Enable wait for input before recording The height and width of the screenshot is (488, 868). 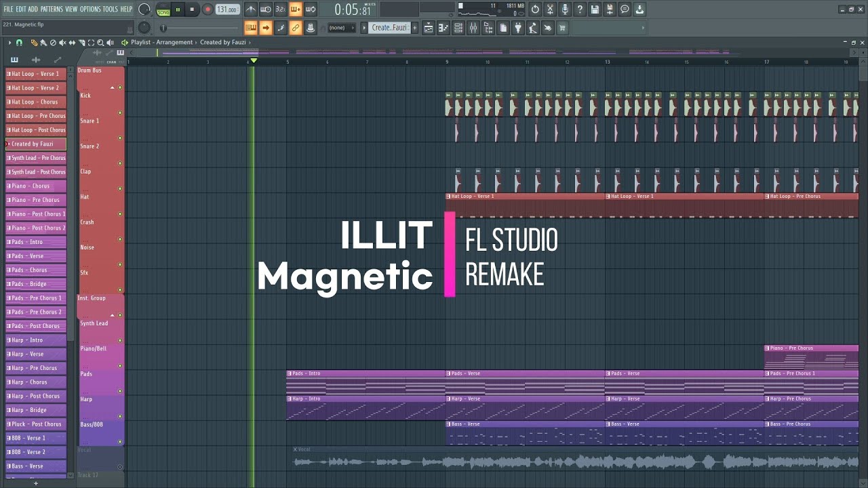click(x=266, y=9)
